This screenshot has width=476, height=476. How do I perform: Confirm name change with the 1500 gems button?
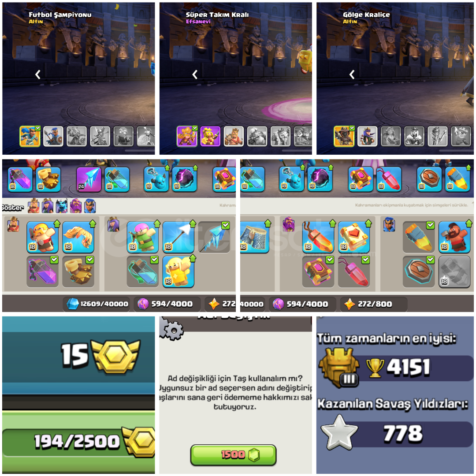pyautogui.click(x=234, y=455)
